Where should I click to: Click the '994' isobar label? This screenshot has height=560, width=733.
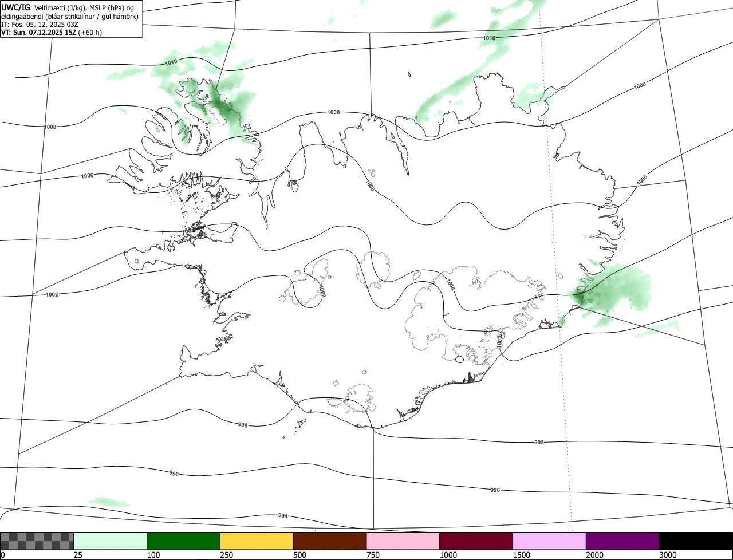pos(283,516)
